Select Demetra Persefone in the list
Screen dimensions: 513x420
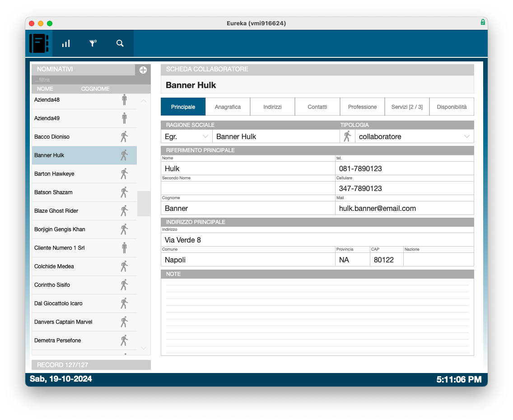click(84, 341)
